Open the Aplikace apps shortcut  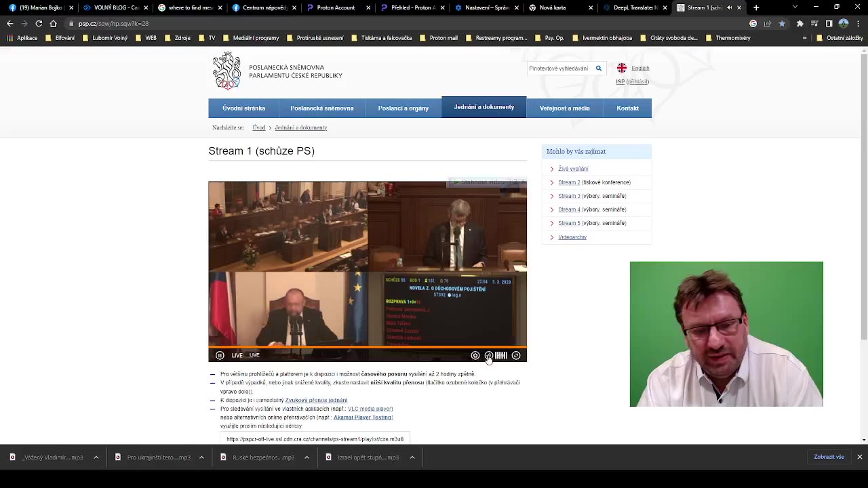[x=22, y=38]
